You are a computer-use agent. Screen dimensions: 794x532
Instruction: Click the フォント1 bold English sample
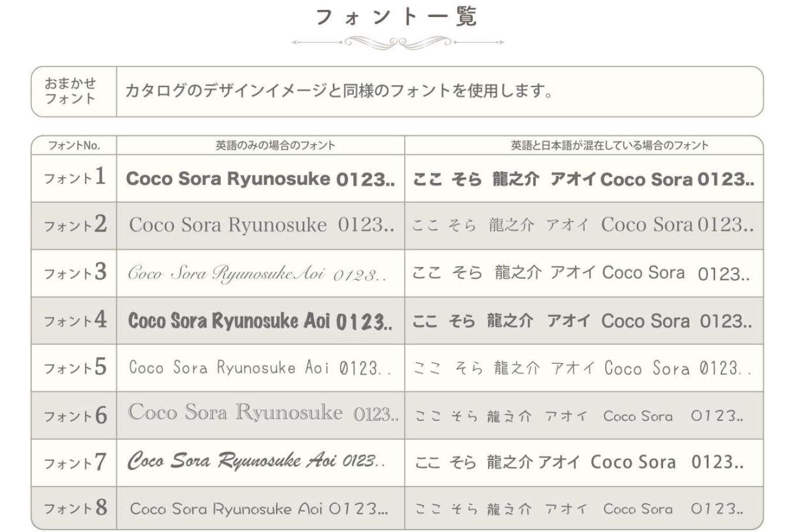pos(260,179)
